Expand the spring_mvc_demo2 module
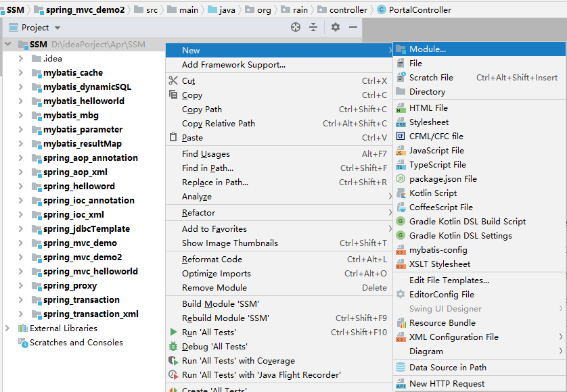The width and height of the screenshot is (567, 392). pyautogui.click(x=20, y=258)
